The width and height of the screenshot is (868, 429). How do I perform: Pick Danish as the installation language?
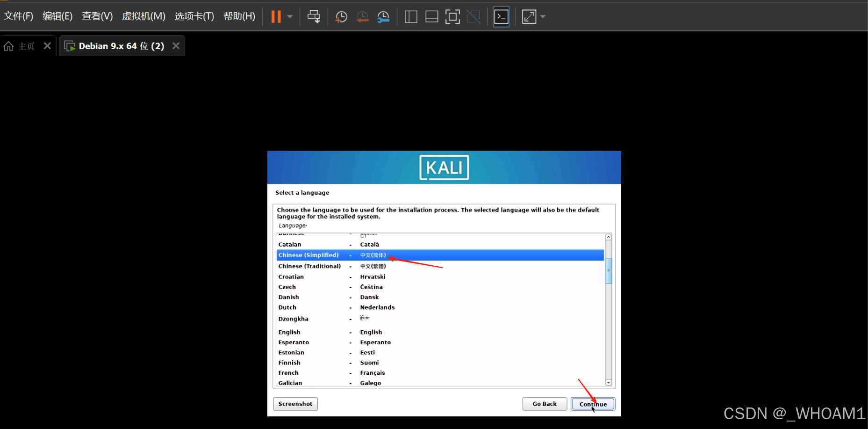point(440,297)
